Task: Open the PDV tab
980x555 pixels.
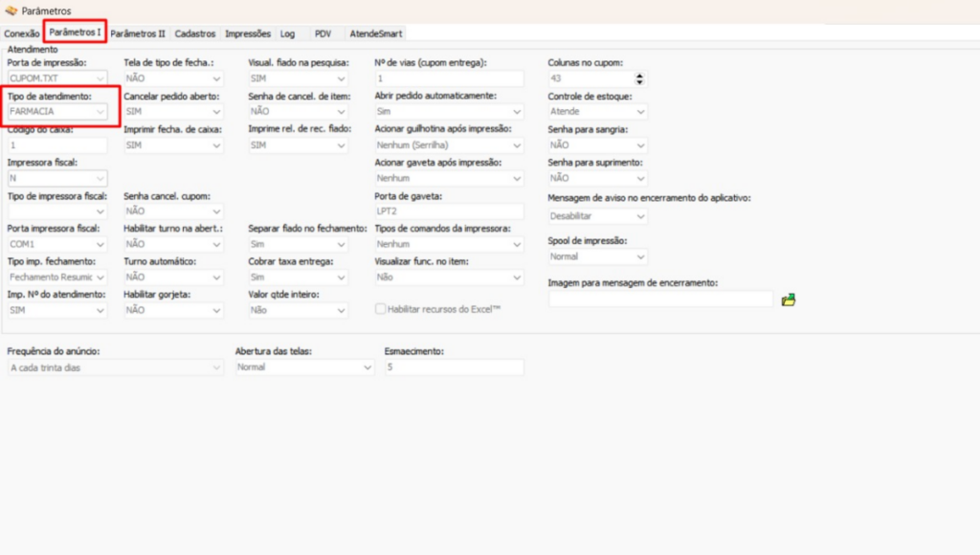Action: [x=323, y=33]
